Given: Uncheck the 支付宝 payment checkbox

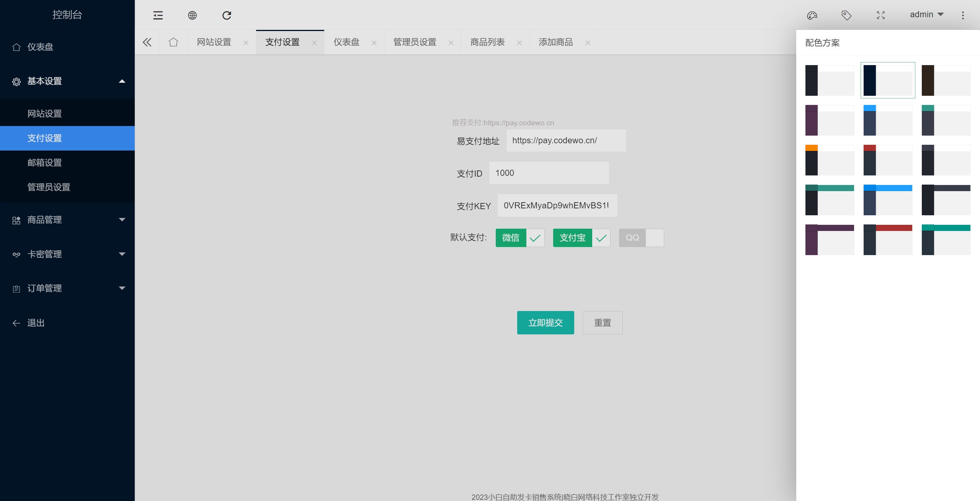Looking at the screenshot, I should [x=581, y=238].
